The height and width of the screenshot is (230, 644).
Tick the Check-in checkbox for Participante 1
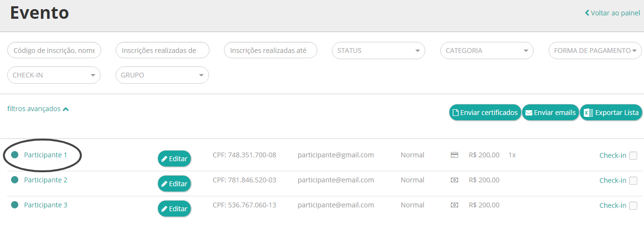pos(633,155)
